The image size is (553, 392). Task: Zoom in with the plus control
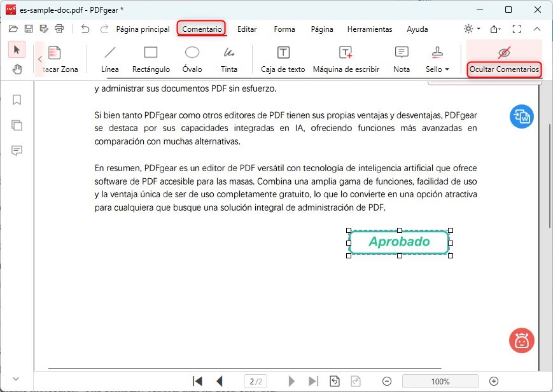494,381
